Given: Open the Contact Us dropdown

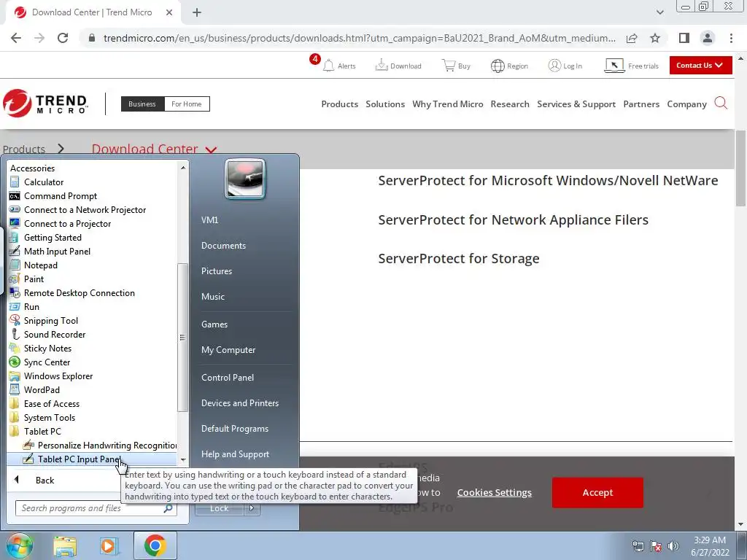Looking at the screenshot, I should pos(700,65).
